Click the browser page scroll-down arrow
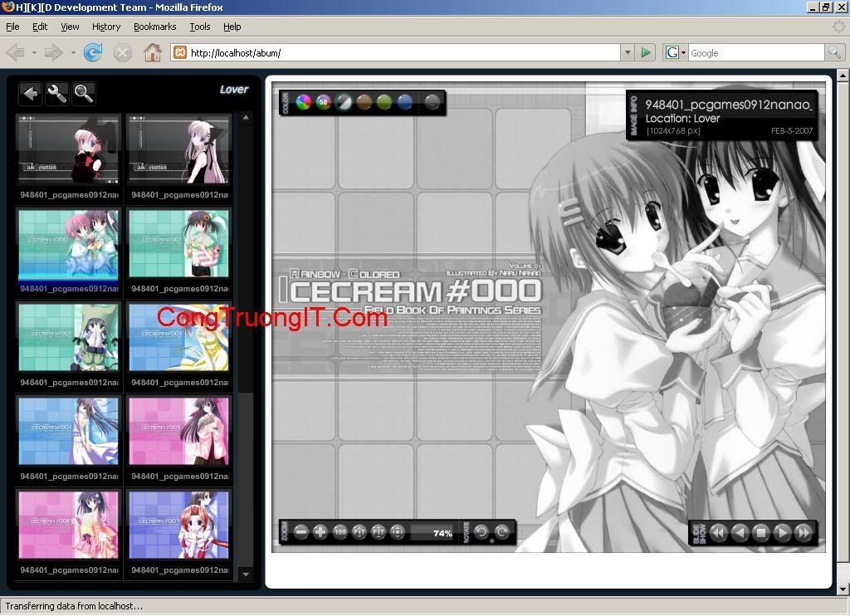Viewport: 850px width, 616px height. click(x=843, y=589)
